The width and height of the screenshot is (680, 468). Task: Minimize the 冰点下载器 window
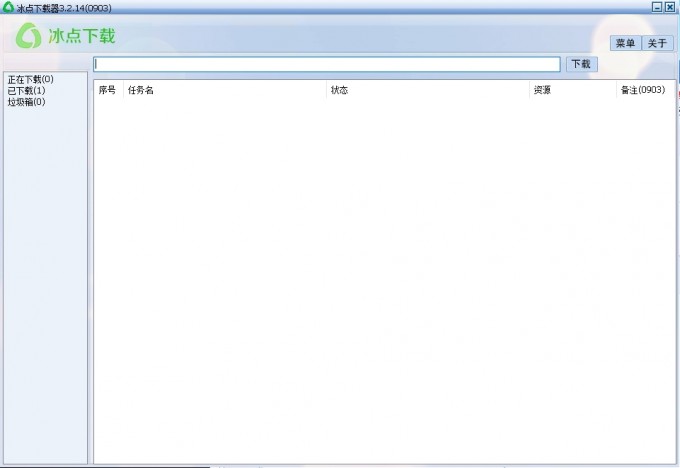657,7
